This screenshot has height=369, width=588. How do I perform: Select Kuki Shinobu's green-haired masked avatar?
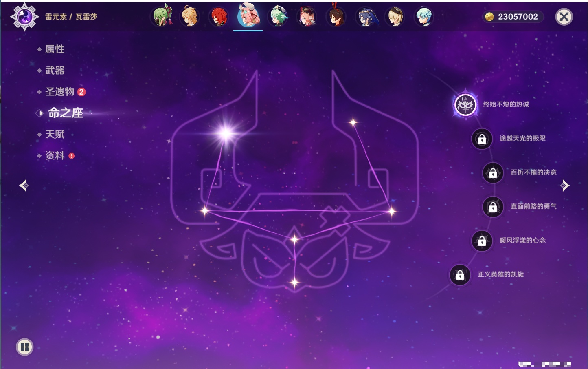coord(162,16)
